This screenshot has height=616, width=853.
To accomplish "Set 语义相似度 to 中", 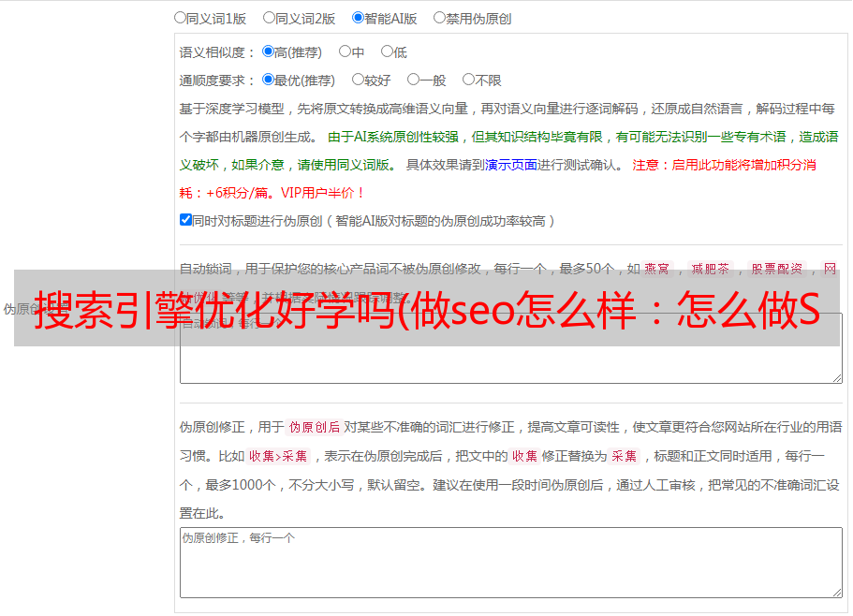I will coord(345,51).
